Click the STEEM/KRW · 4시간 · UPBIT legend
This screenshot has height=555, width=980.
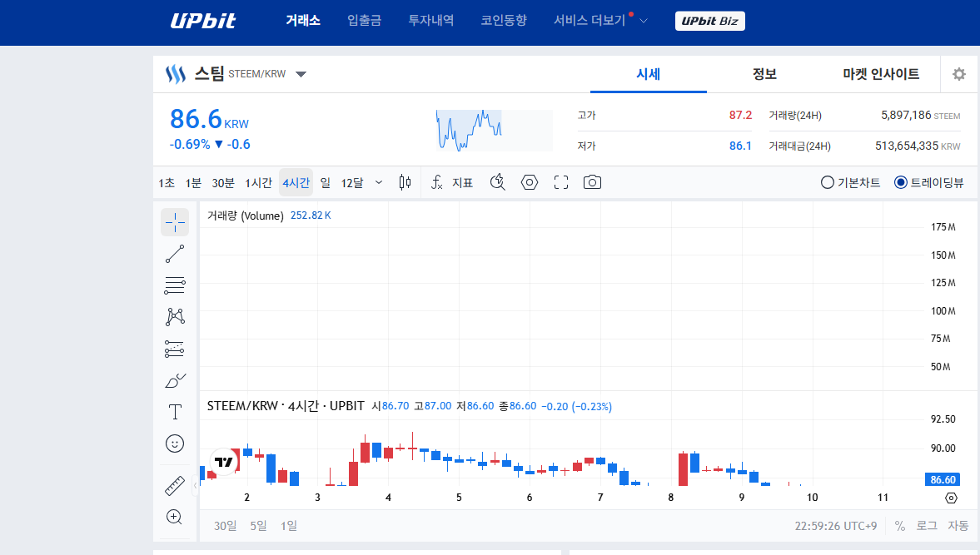click(x=286, y=406)
